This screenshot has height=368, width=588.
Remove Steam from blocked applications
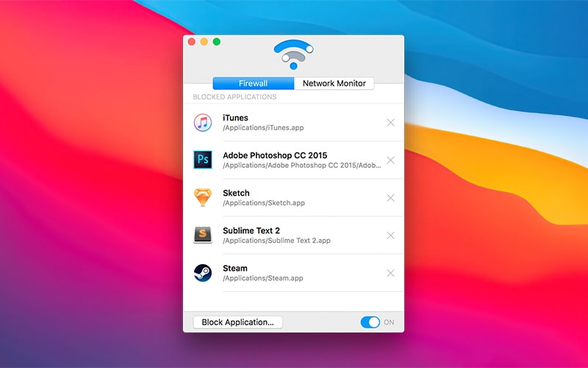(x=390, y=273)
